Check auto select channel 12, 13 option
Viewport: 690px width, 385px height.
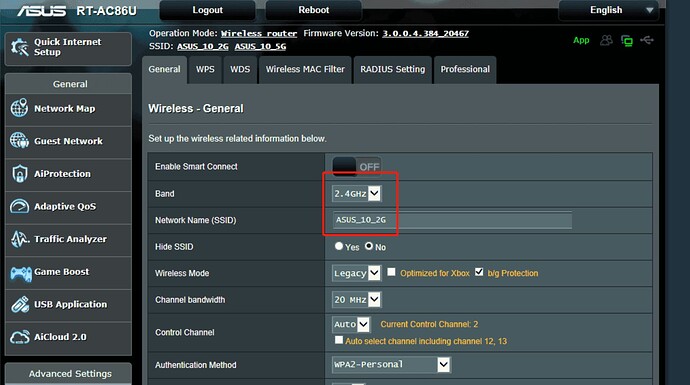click(338, 340)
